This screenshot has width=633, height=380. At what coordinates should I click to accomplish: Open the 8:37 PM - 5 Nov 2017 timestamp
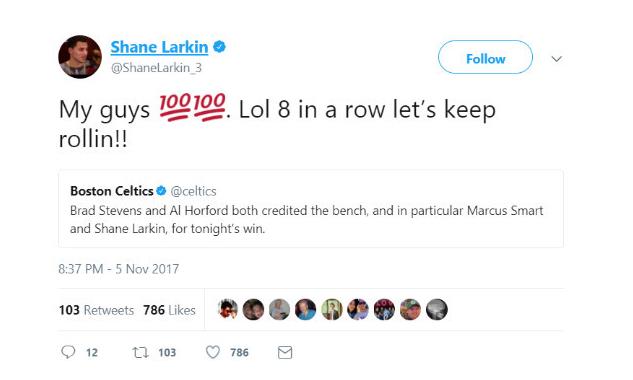click(x=118, y=269)
